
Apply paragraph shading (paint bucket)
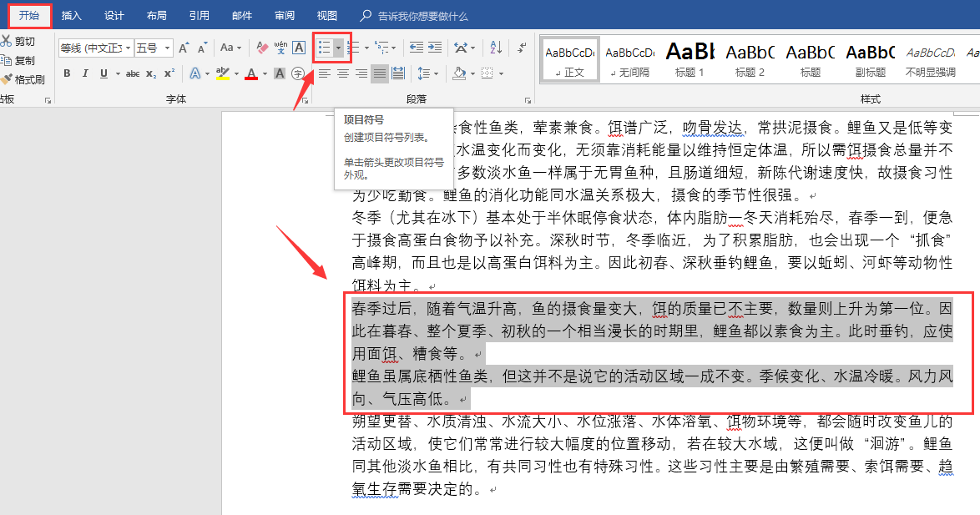pos(459,73)
